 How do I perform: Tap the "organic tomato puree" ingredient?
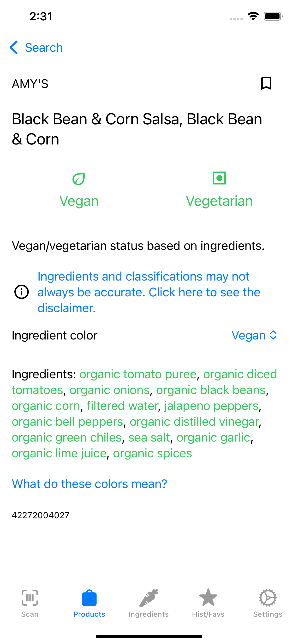point(138,374)
